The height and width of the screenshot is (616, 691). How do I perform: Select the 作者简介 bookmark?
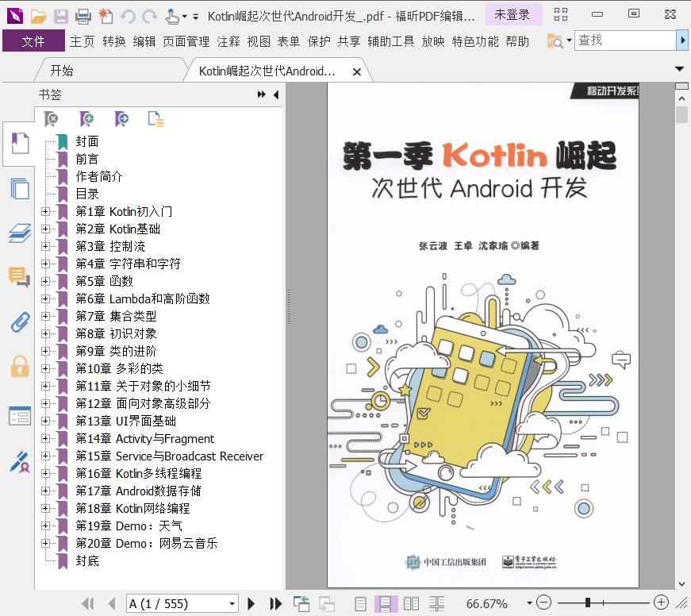[x=98, y=176]
